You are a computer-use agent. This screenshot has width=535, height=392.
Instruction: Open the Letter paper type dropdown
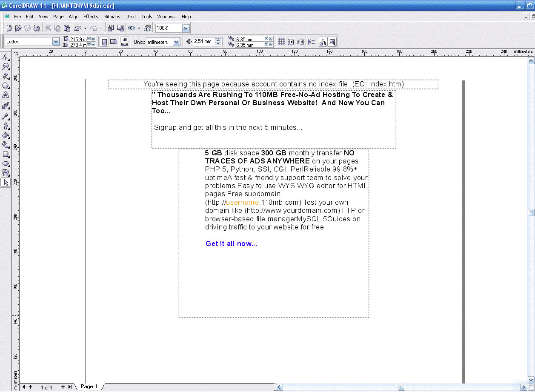56,41
